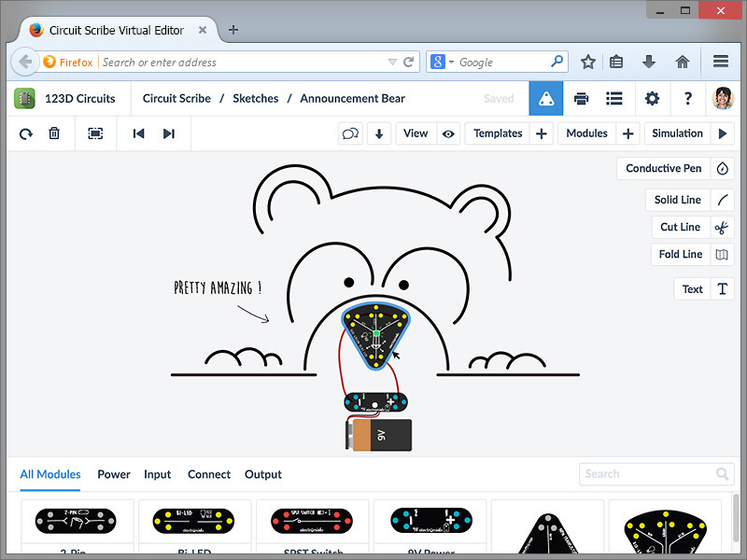Toggle view visibility eye icon

448,133
